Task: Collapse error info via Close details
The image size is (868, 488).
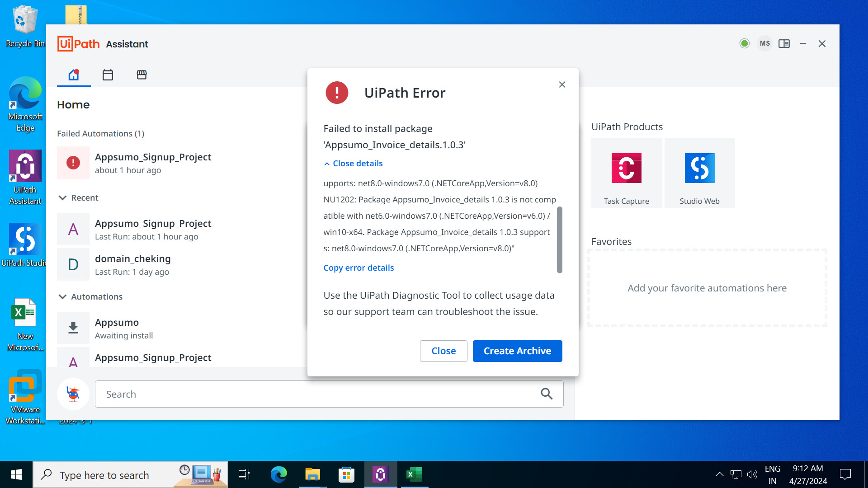Action: click(353, 163)
